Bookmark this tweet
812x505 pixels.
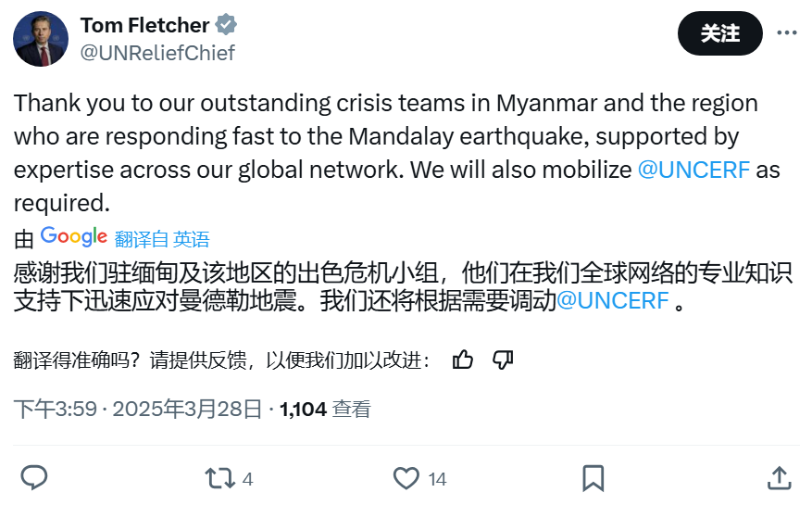click(x=593, y=478)
